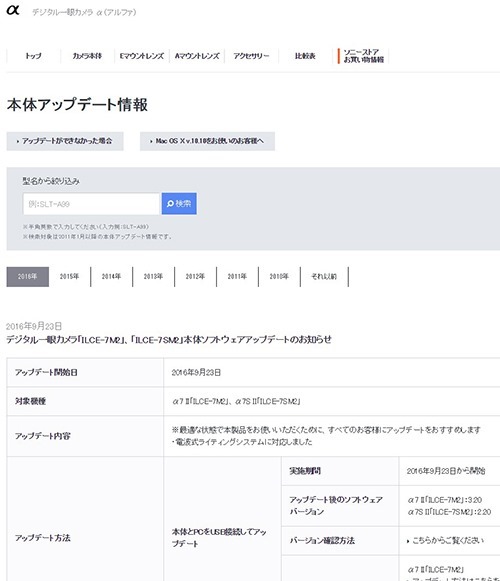Open the Eマウントレンズ navigation item
Viewport: 500px width, 581px height.
[142, 56]
